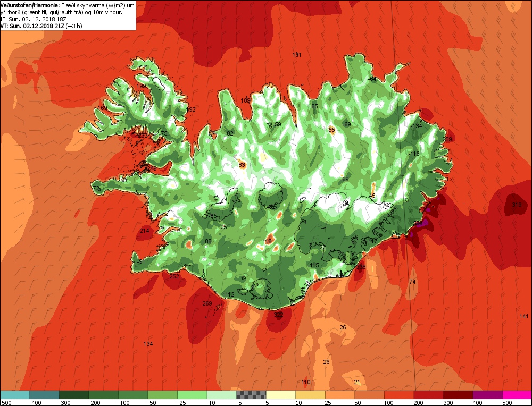Click the 74 value southeast of Iceland

(x=413, y=282)
